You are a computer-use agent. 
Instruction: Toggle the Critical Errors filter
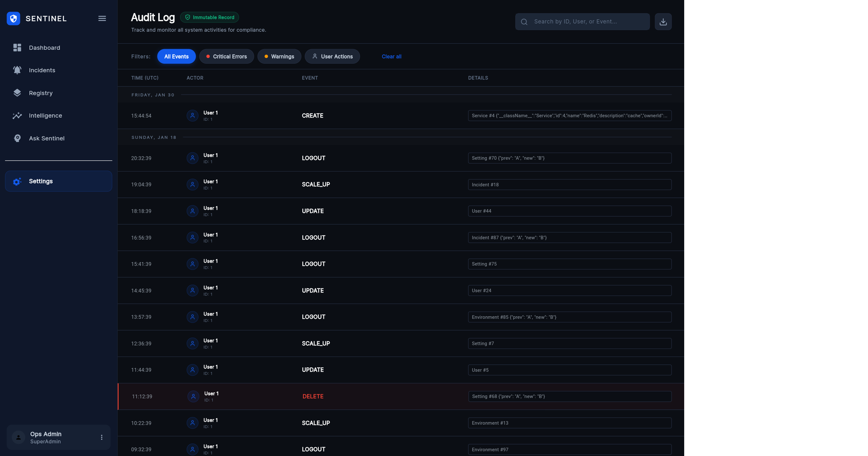coord(227,56)
